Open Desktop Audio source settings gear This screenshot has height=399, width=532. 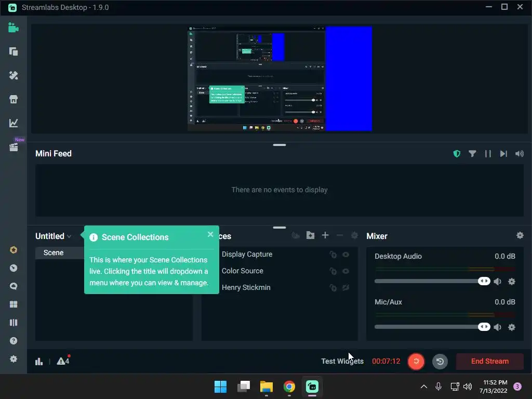(x=512, y=281)
